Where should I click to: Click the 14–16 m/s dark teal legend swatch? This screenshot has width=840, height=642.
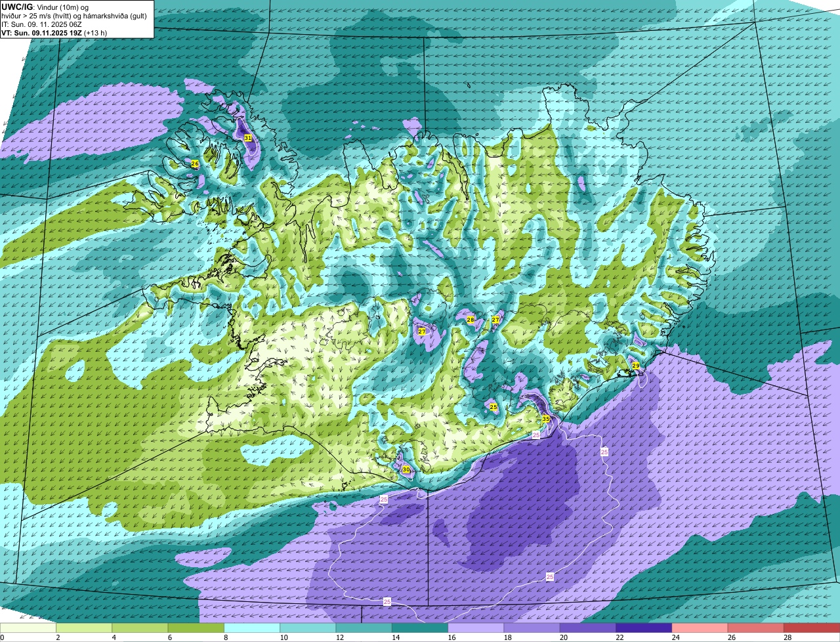pos(420,628)
